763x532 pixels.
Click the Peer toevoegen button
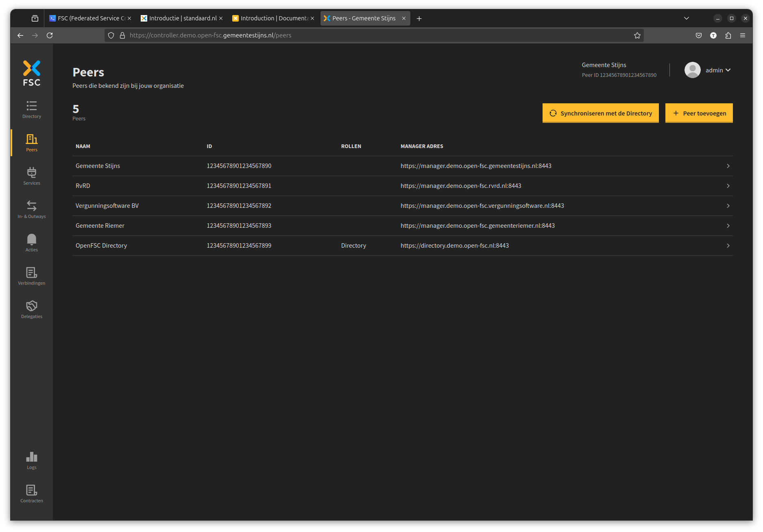tap(699, 113)
